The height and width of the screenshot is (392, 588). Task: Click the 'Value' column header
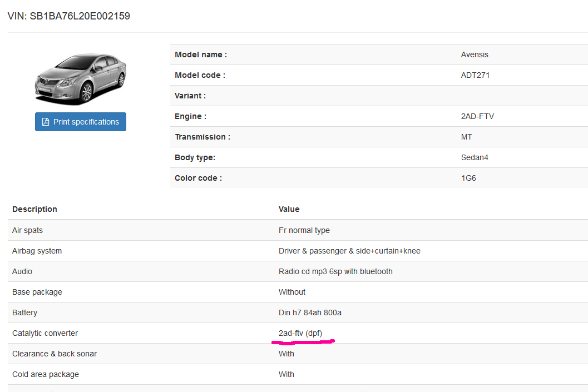click(289, 209)
